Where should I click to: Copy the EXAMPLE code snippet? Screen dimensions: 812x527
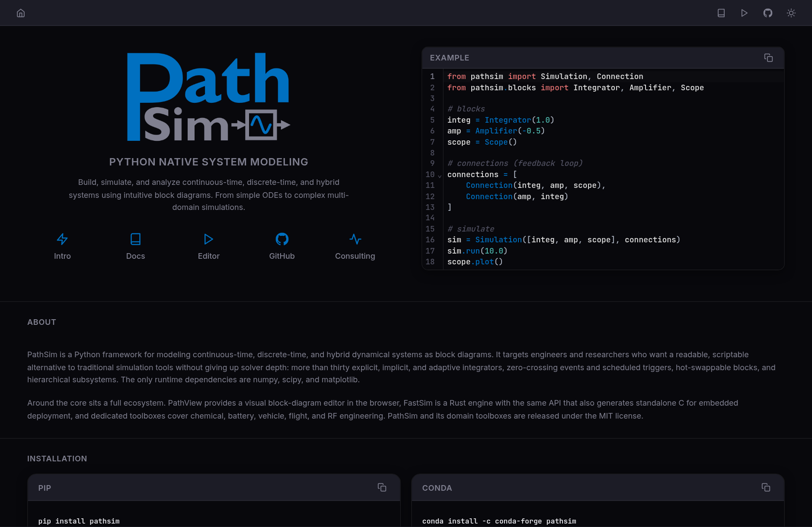click(768, 58)
